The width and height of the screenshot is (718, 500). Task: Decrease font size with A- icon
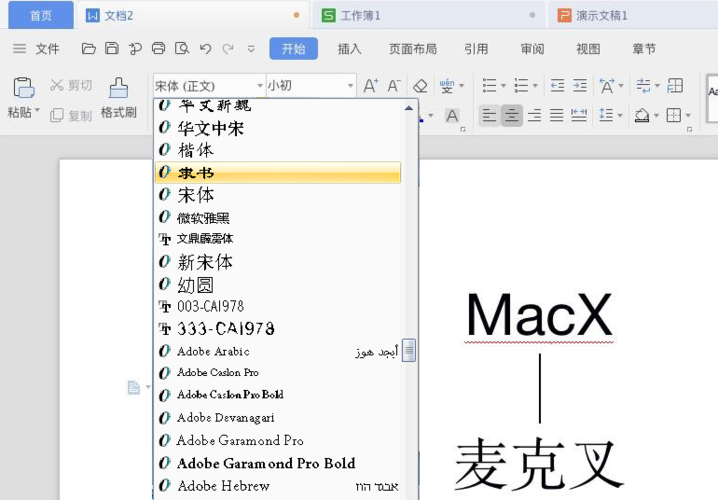coord(394,86)
